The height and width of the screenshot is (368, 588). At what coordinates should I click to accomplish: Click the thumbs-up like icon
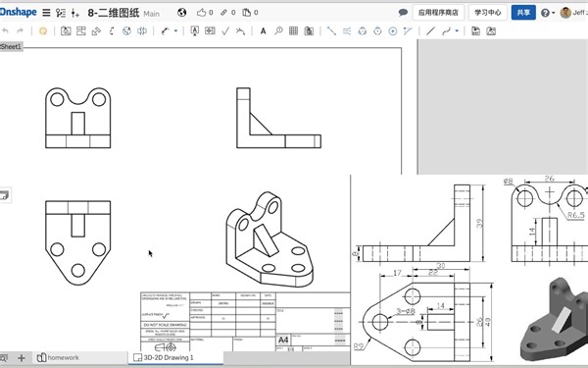(x=201, y=13)
